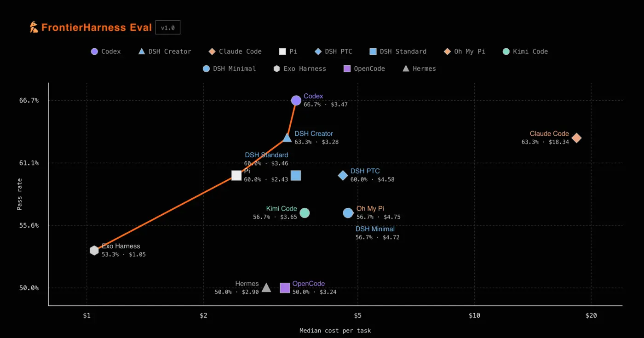Viewport: 644px width, 338px height.
Task: Click the 50.0% y-axis tick label
Action: [x=30, y=288]
